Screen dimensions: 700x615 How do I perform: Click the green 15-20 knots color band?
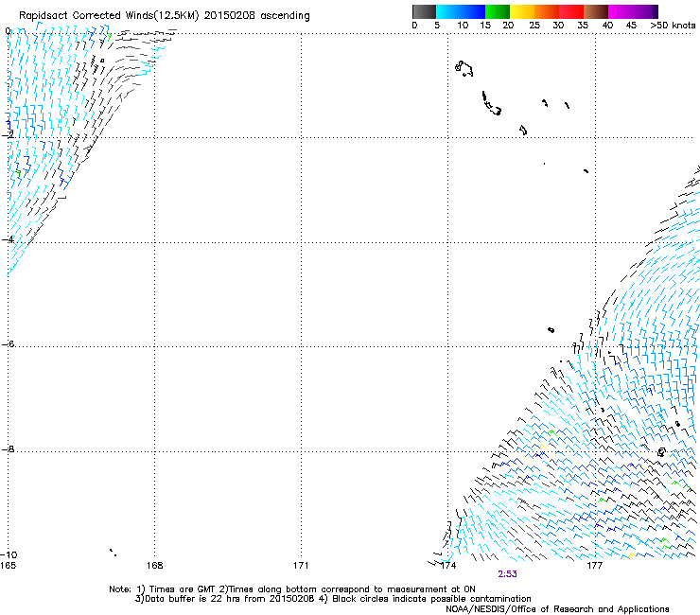[498, 11]
